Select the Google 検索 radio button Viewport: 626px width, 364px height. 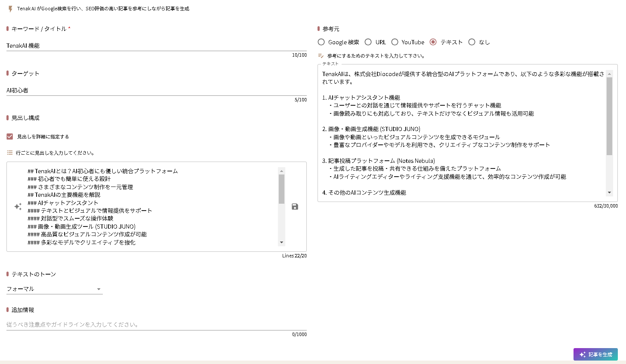point(321,42)
